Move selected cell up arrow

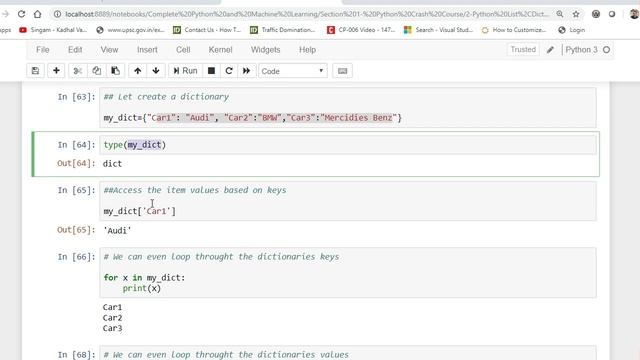[x=138, y=71]
